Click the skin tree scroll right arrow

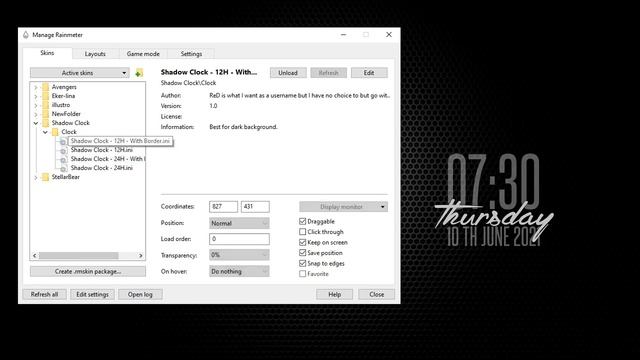pos(141,256)
